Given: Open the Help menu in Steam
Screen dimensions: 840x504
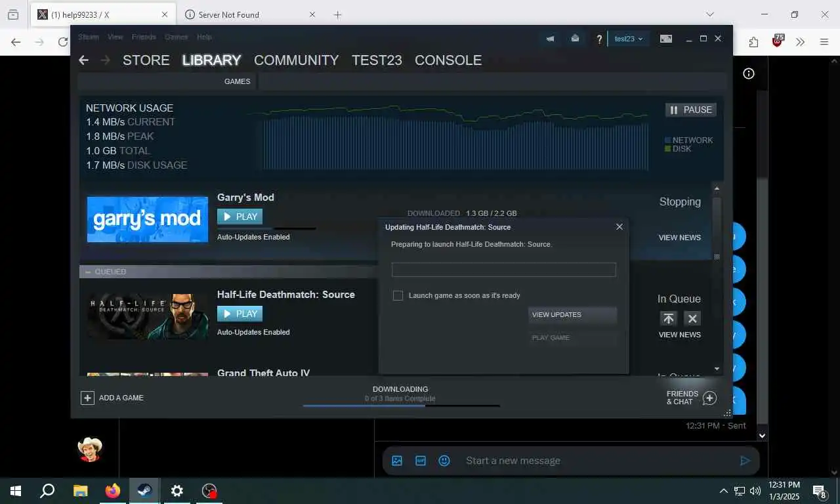Looking at the screenshot, I should tap(204, 37).
